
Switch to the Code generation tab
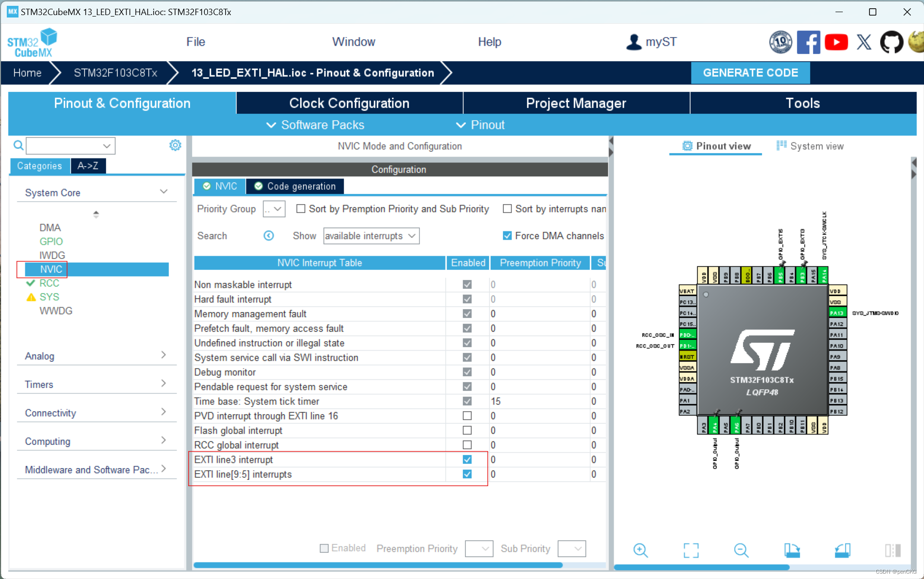tap(295, 186)
